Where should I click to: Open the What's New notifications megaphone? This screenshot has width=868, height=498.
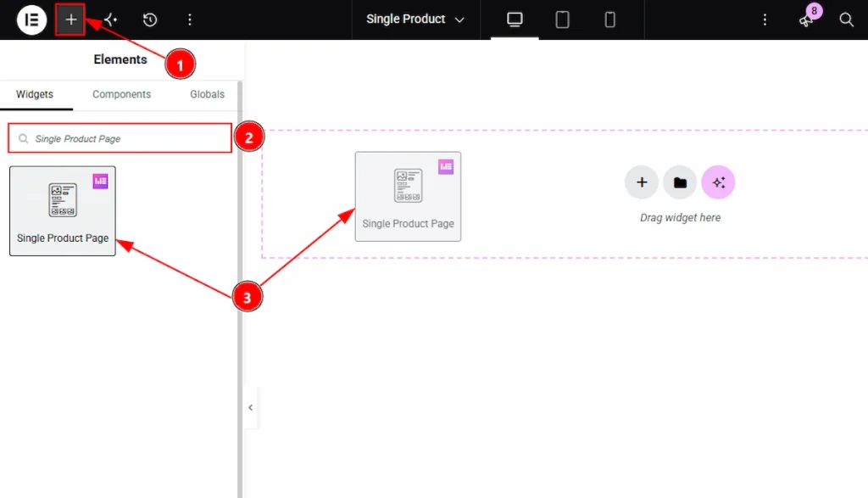coord(806,20)
